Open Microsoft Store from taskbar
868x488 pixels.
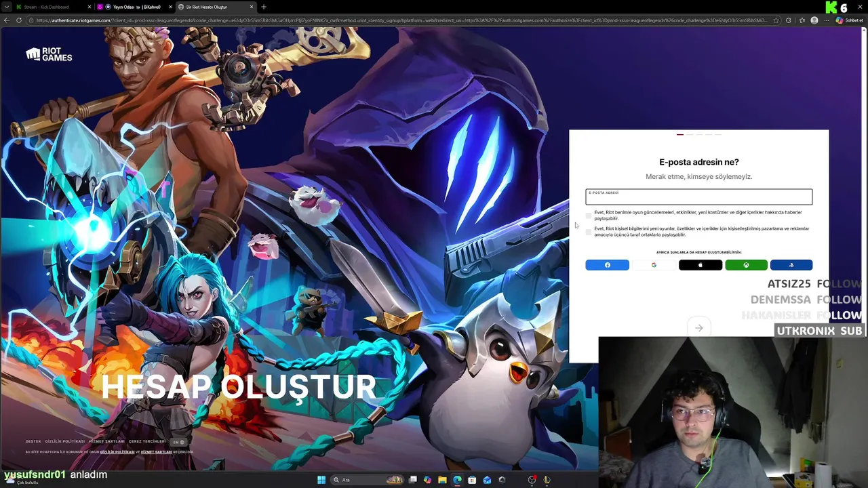[472, 480]
